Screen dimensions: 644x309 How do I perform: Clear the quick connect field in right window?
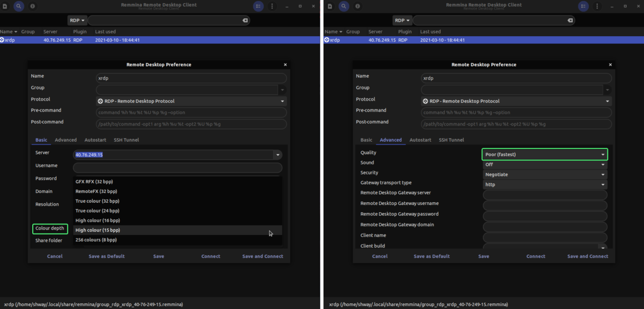click(570, 21)
